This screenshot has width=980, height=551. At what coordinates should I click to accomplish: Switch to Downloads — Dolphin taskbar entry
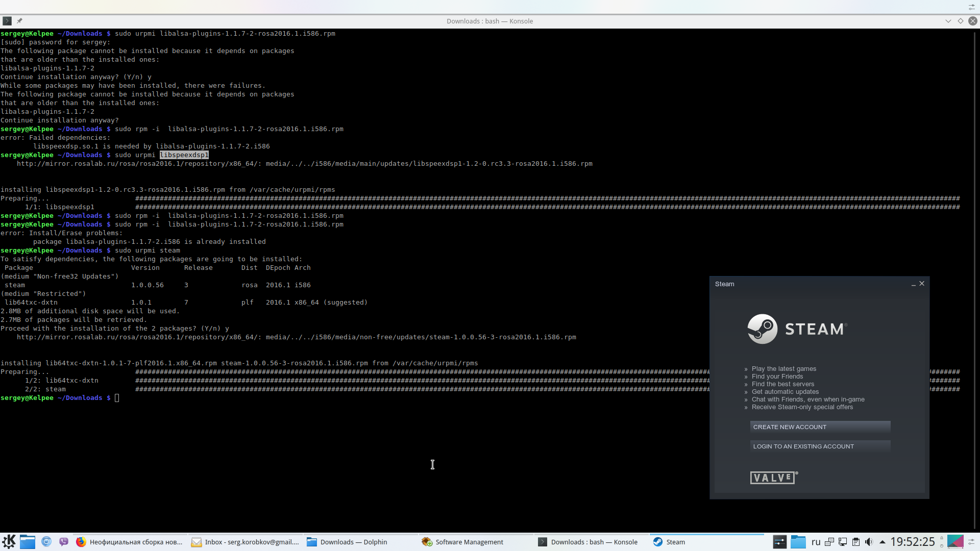353,542
